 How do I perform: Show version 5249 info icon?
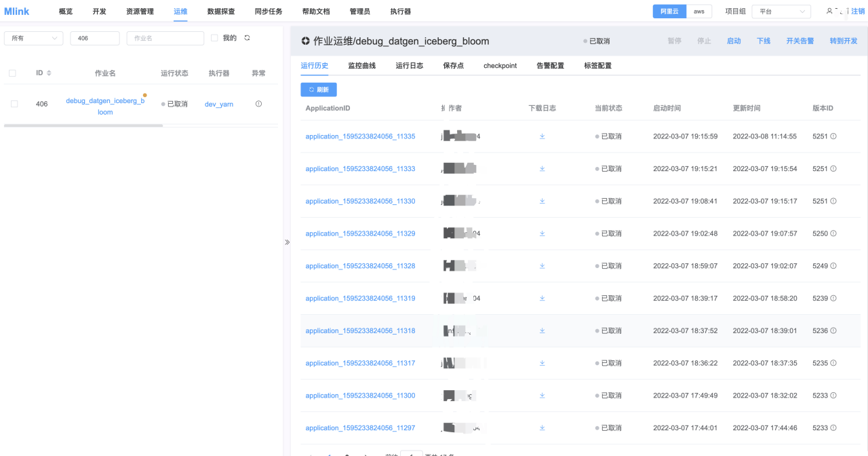tap(833, 266)
